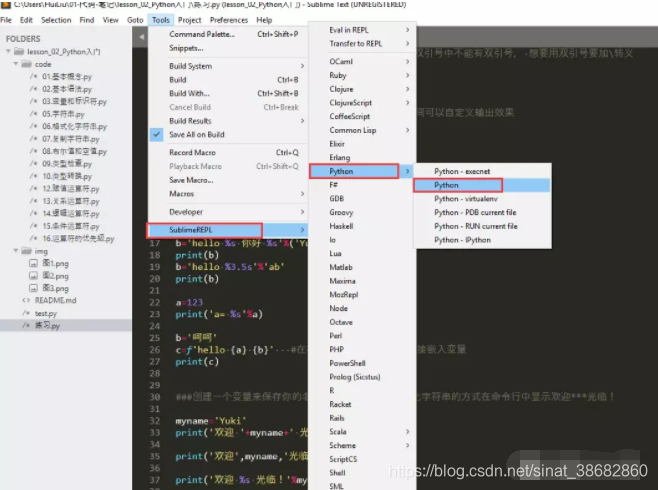Open the Selection menu

pyautogui.click(x=56, y=20)
